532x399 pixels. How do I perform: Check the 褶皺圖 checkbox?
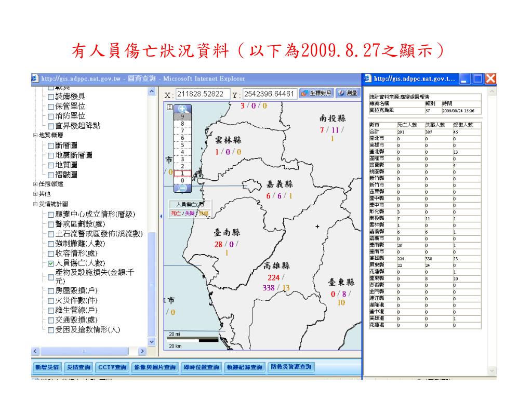(x=51, y=175)
